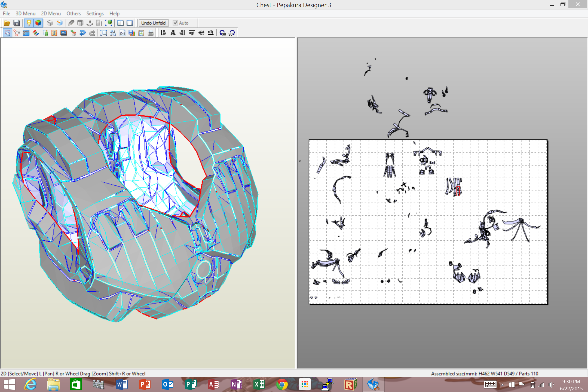Click the red-green 3D box part icon
This screenshot has height=392, width=588.
point(73,33)
